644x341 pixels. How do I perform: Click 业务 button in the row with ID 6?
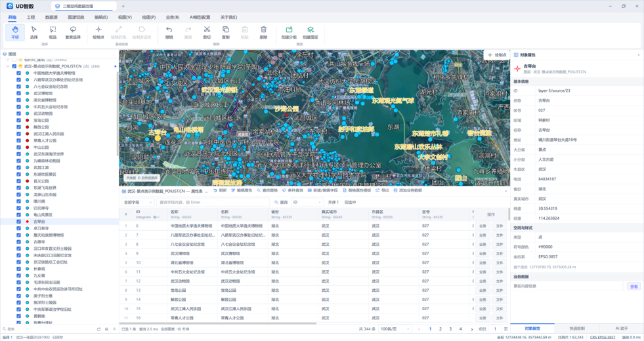(x=483, y=226)
